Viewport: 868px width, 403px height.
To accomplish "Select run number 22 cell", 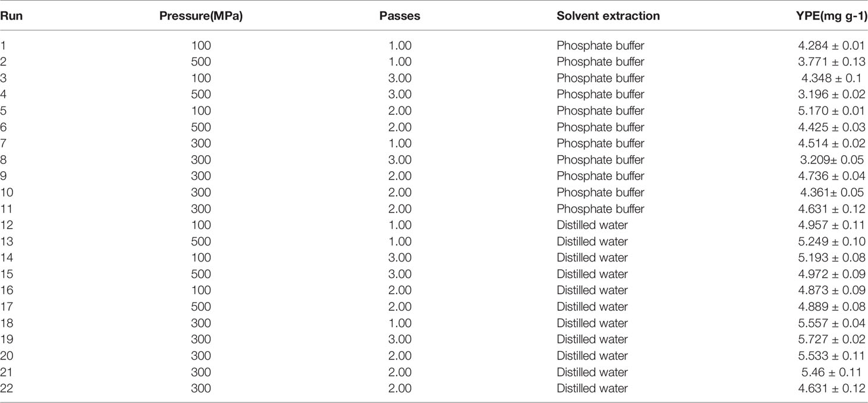I will [6, 389].
